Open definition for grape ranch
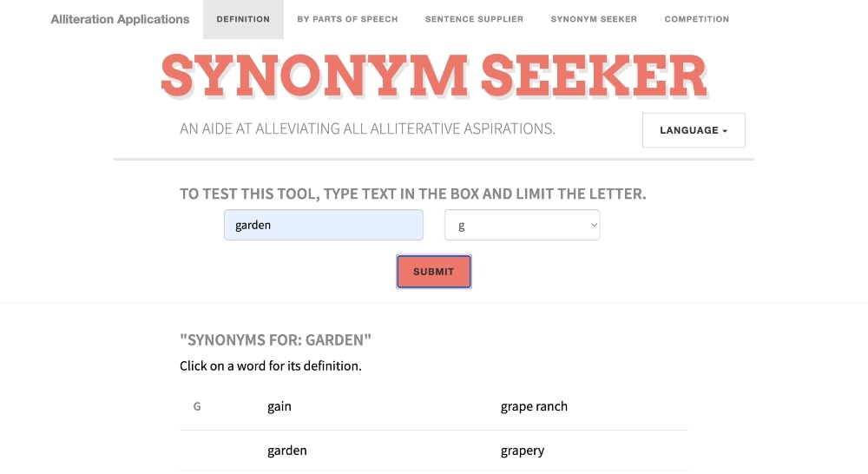This screenshot has height=474, width=868. [x=534, y=406]
